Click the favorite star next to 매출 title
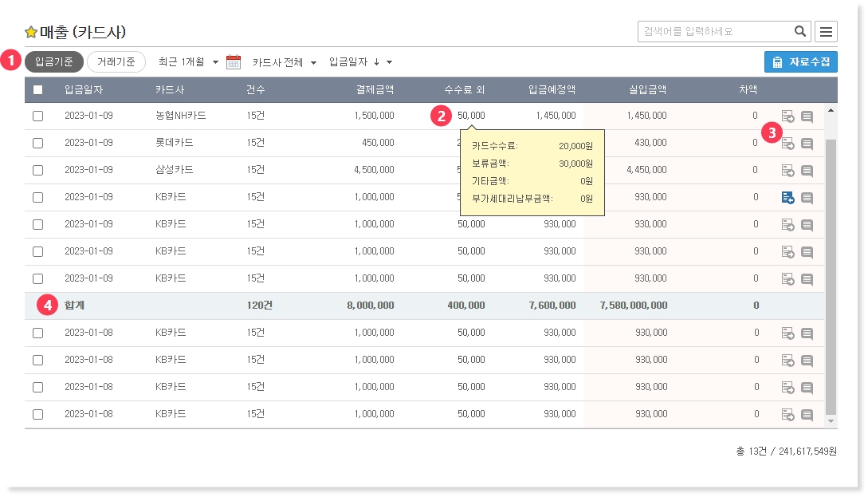This screenshot has width=868, height=497. click(31, 32)
